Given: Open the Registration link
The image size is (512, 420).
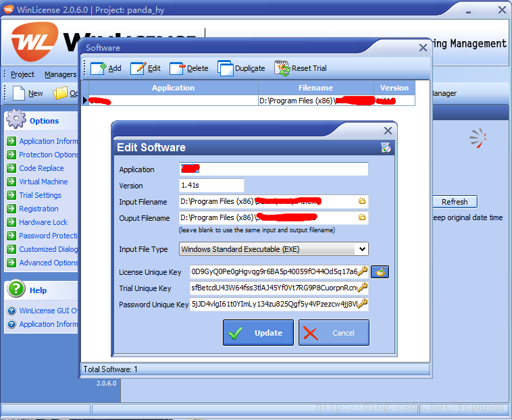Looking at the screenshot, I should [x=39, y=209].
